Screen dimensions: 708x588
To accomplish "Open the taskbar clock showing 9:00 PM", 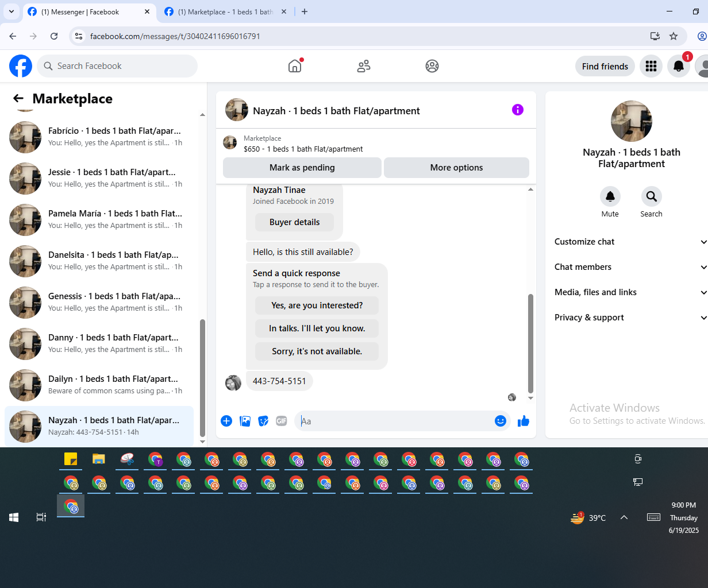I will point(684,517).
